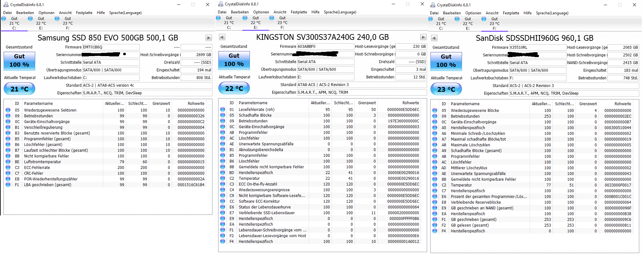644x262 pixels.
Task: Click Unerwartete Spannungsabfälle row in SanDisk list
Action: click(532, 174)
